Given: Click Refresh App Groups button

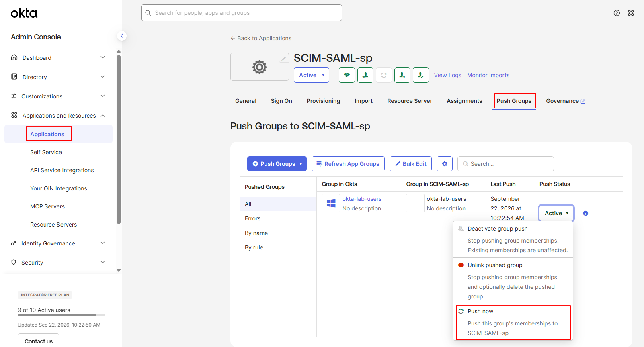Looking at the screenshot, I should coord(348,164).
